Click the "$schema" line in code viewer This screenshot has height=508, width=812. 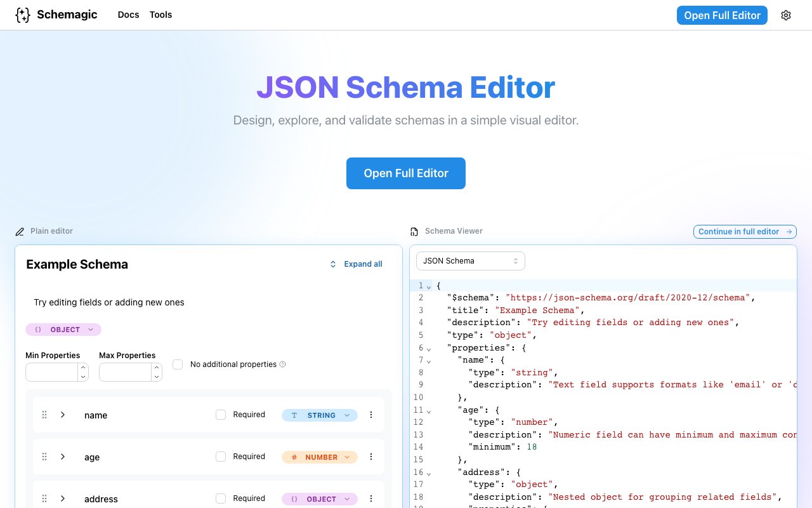coord(601,298)
